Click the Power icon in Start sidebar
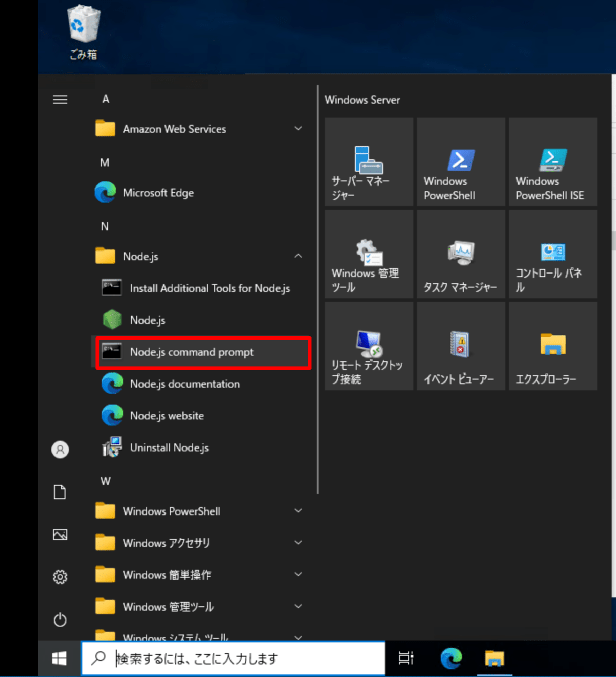 point(60,619)
